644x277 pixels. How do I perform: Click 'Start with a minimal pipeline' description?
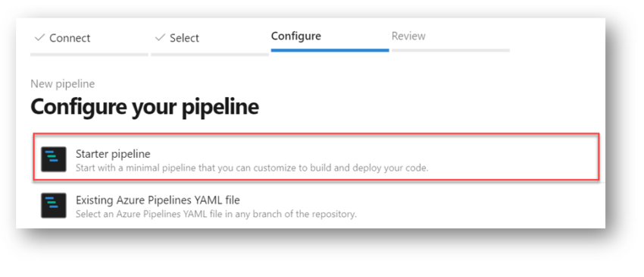pyautogui.click(x=252, y=168)
